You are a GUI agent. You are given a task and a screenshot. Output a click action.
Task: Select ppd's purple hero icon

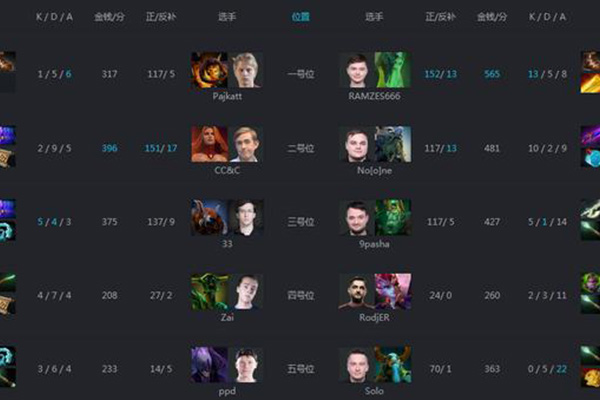pos(210,365)
